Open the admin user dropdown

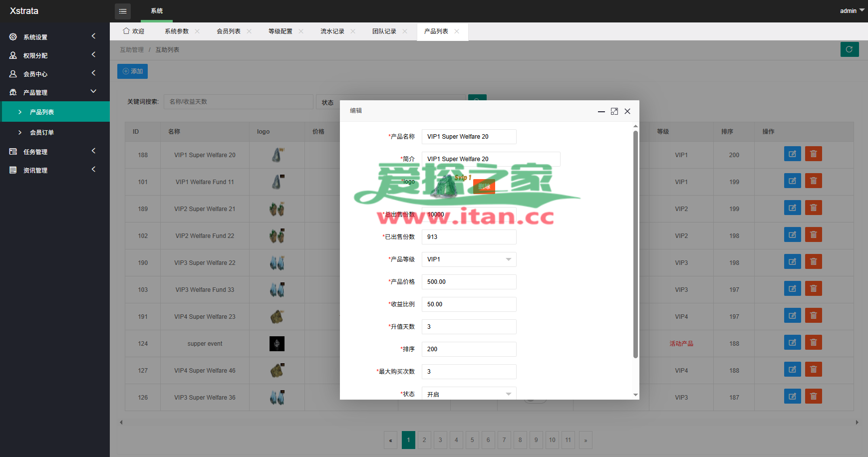pos(852,10)
